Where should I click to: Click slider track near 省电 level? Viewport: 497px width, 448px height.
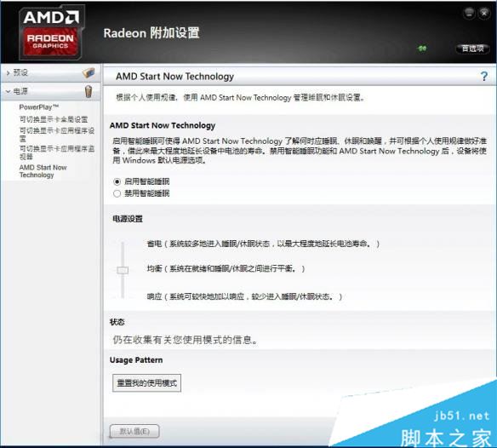point(123,245)
